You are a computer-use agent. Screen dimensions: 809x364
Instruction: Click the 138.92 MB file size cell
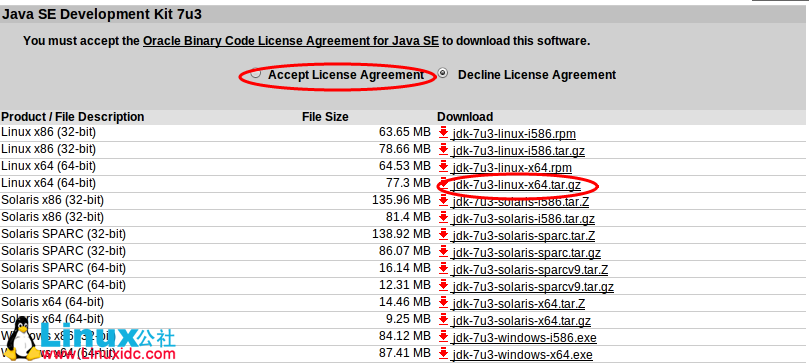(x=401, y=235)
